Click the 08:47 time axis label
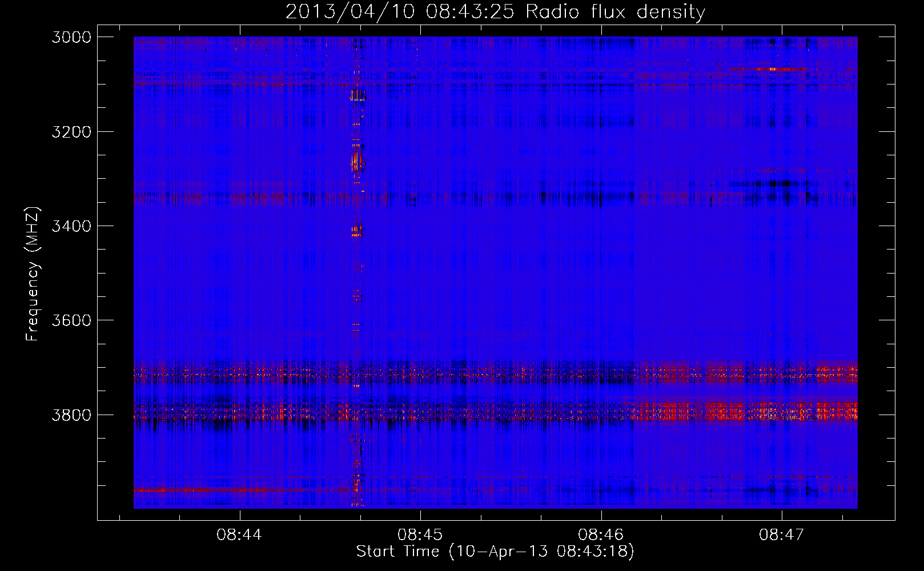The height and width of the screenshot is (571, 924). click(781, 535)
